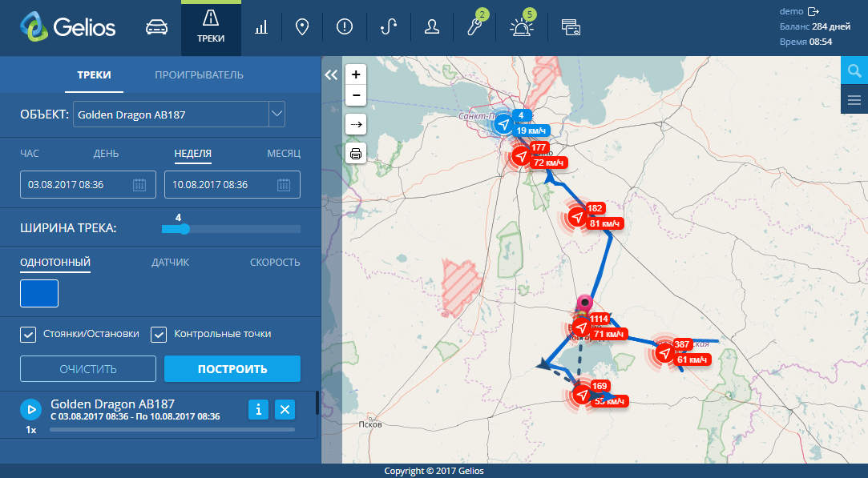868x478 pixels.
Task: Expand the Объект Golden Dragon AB187 dropdown
Action: pos(277,114)
